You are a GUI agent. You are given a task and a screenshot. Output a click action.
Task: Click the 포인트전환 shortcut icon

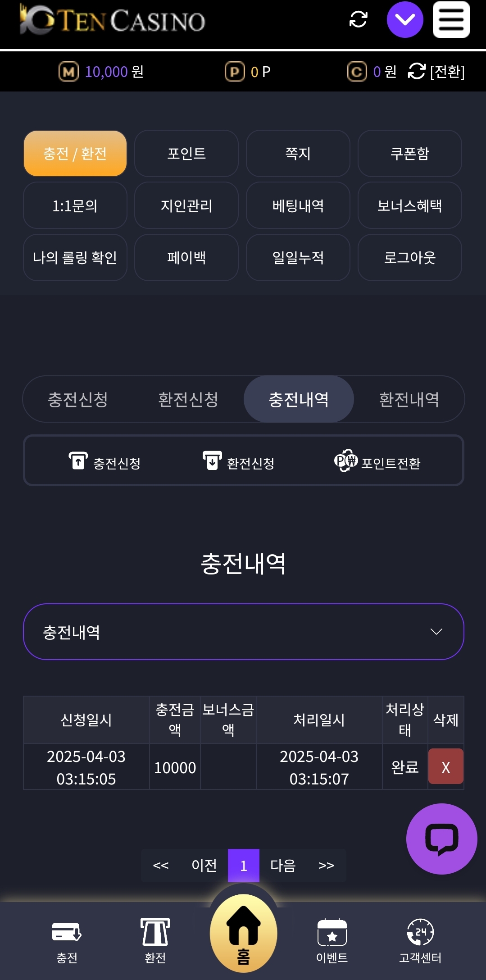[346, 460]
